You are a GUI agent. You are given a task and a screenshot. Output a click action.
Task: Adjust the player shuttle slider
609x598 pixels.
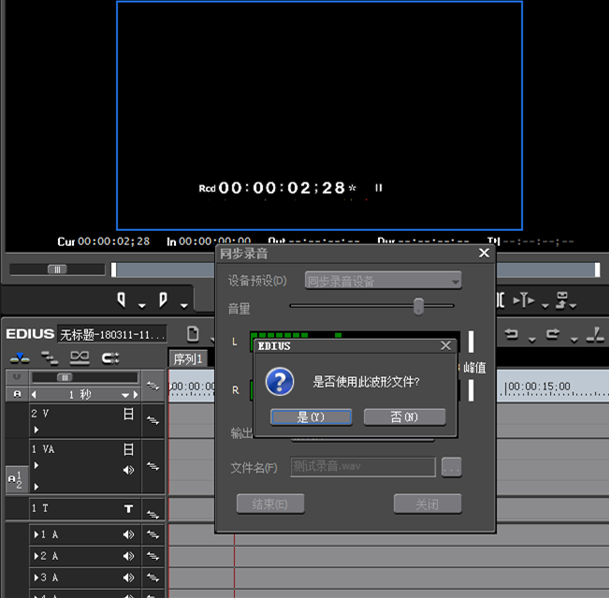pyautogui.click(x=57, y=269)
